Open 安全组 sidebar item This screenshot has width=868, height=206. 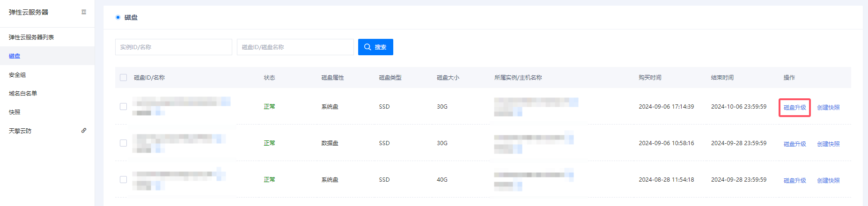(x=17, y=75)
